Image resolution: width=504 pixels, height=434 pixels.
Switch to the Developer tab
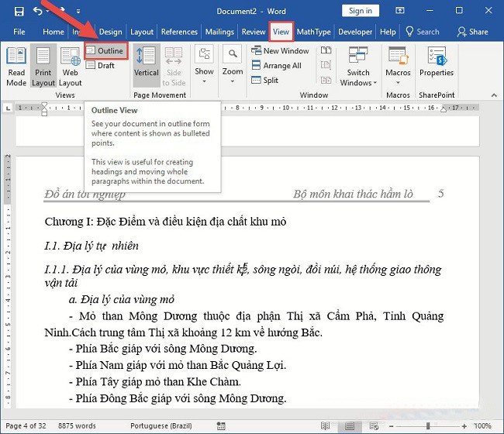pyautogui.click(x=355, y=32)
